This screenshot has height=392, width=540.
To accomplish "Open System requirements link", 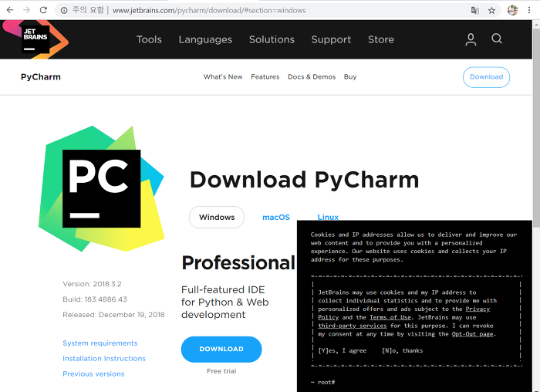I will (x=100, y=343).
